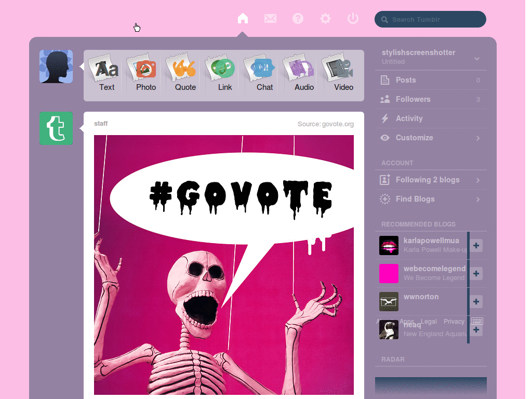Click the Following blogs person icon
The image size is (532, 399).
(385, 179)
